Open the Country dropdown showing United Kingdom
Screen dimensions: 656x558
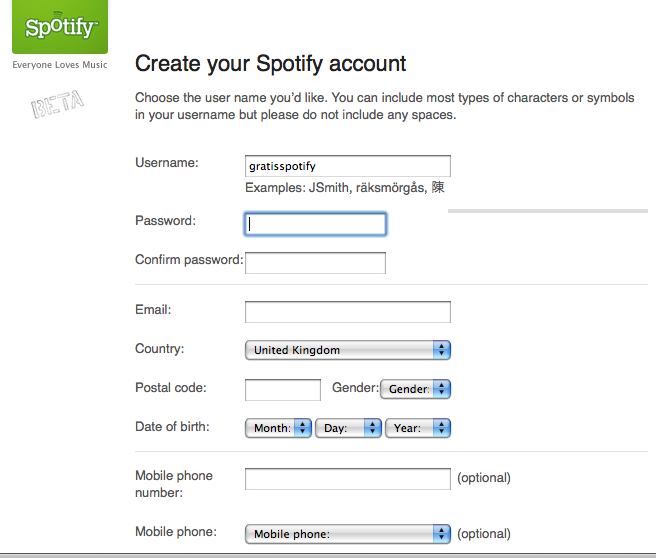pos(348,350)
